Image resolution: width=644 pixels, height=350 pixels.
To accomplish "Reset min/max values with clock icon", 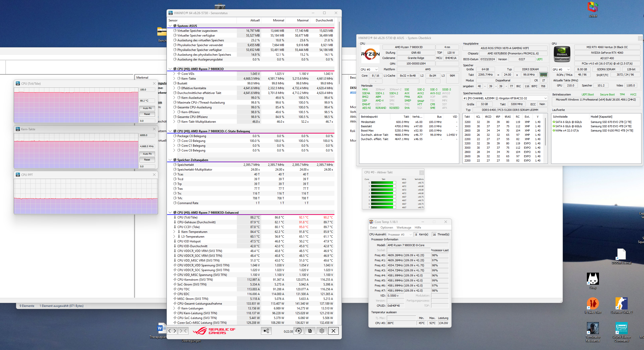I will pos(299,331).
